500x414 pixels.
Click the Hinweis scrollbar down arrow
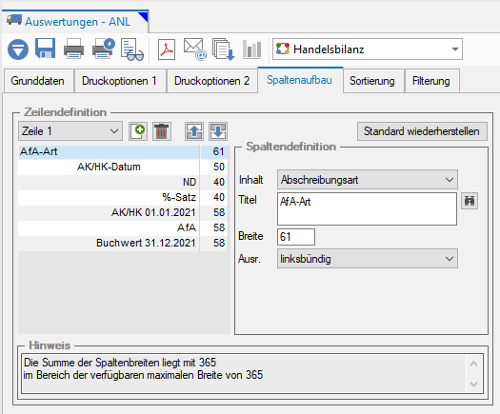(x=474, y=384)
